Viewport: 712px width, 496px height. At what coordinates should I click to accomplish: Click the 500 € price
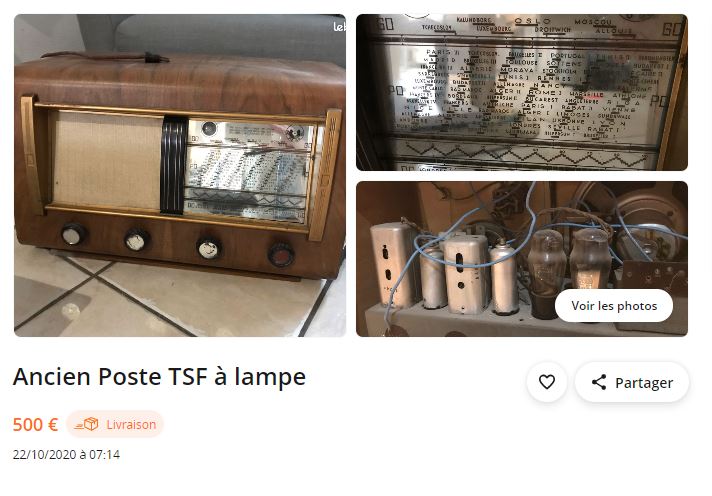coord(35,425)
